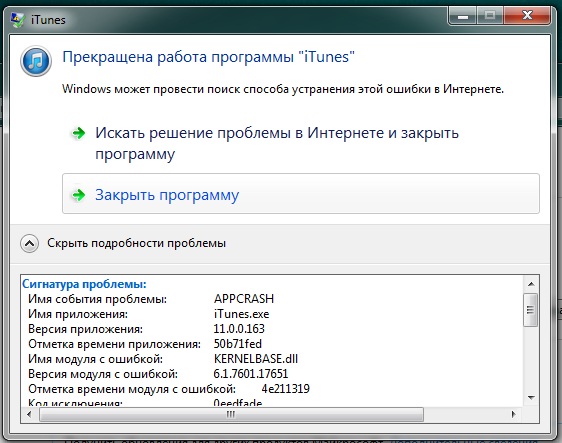The height and width of the screenshot is (443, 562).
Task: Select timestamp value '50b71fed'
Action: click(x=238, y=344)
